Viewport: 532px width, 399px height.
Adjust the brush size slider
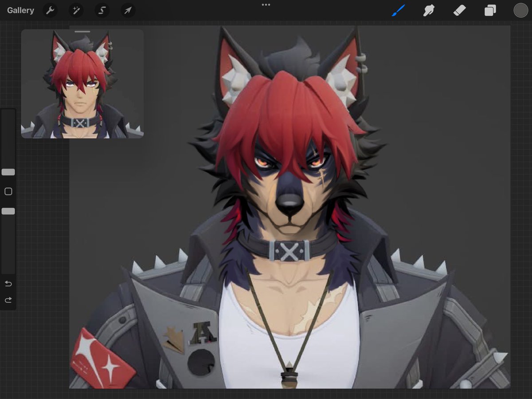tap(8, 172)
